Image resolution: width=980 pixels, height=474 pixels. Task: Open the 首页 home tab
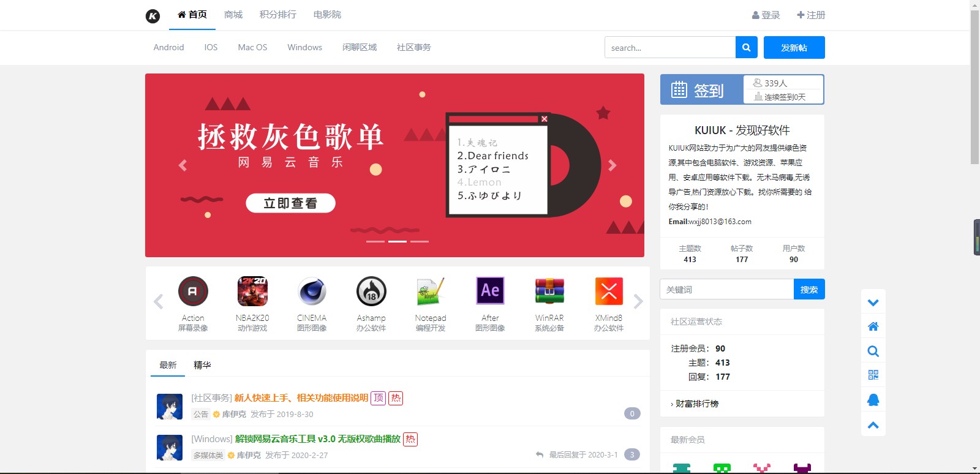click(x=192, y=15)
